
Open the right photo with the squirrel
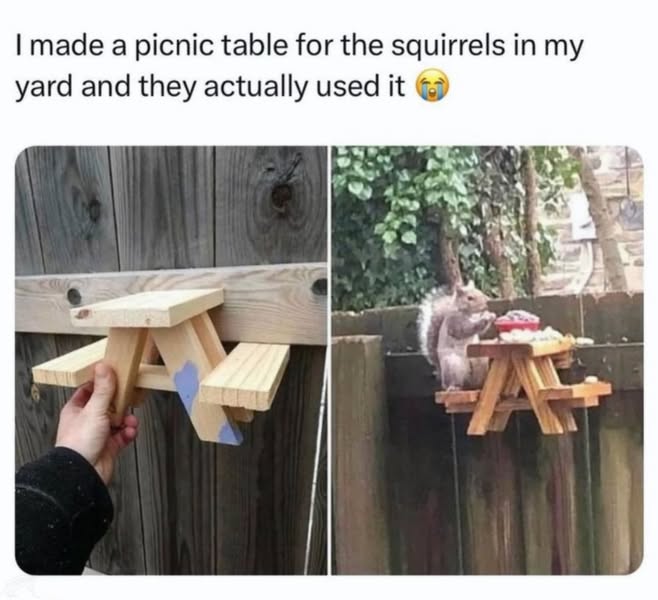[488, 360]
